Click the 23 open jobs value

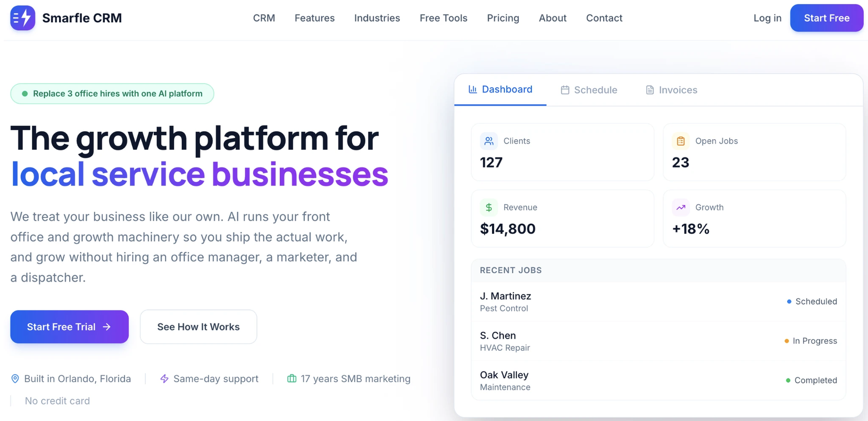[x=680, y=163]
